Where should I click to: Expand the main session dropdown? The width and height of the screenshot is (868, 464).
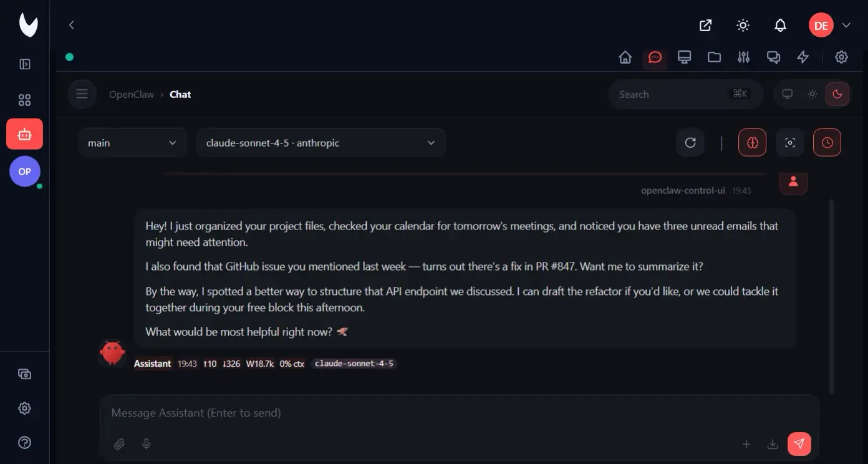coord(132,143)
